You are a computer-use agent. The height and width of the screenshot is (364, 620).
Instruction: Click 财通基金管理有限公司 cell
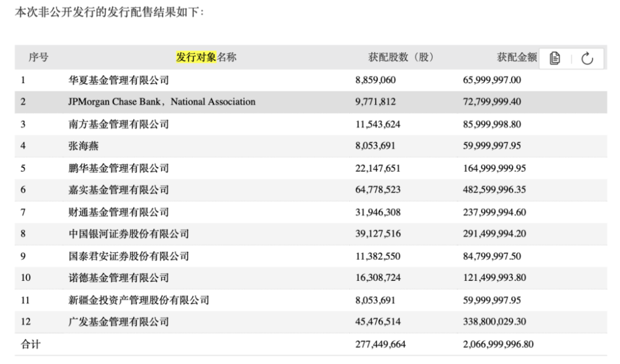[118, 213]
